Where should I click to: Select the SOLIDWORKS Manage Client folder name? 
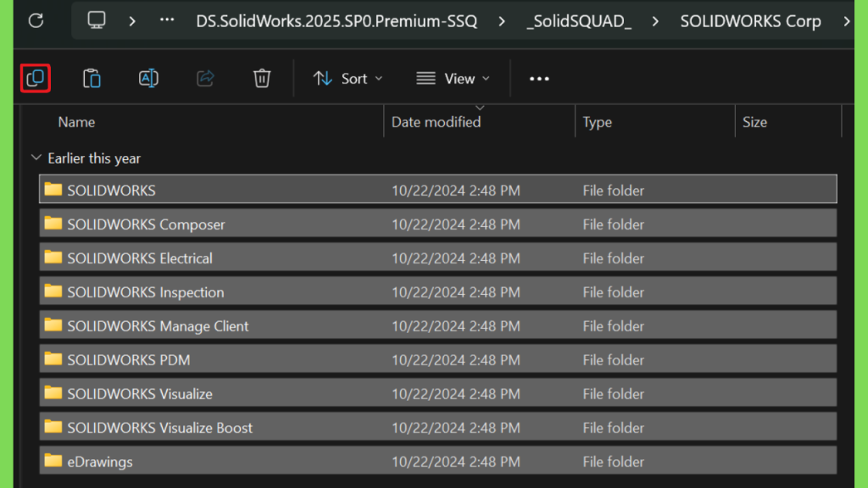[x=158, y=326]
